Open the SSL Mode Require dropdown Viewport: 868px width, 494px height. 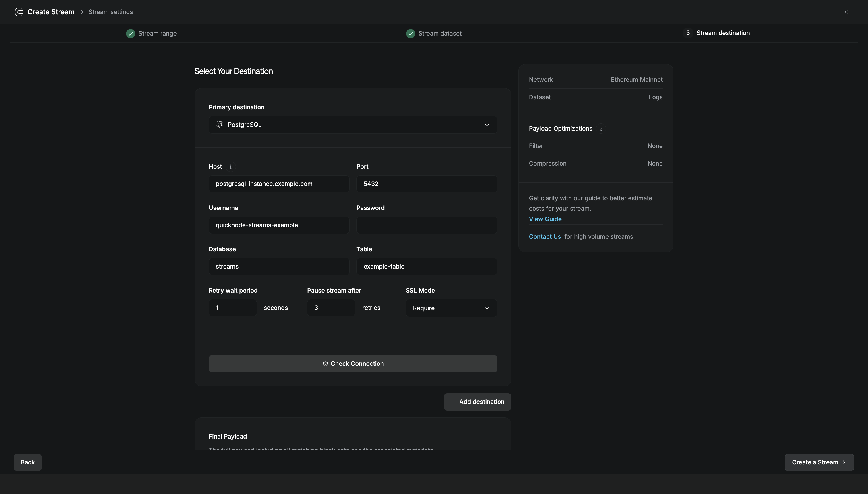[451, 308]
